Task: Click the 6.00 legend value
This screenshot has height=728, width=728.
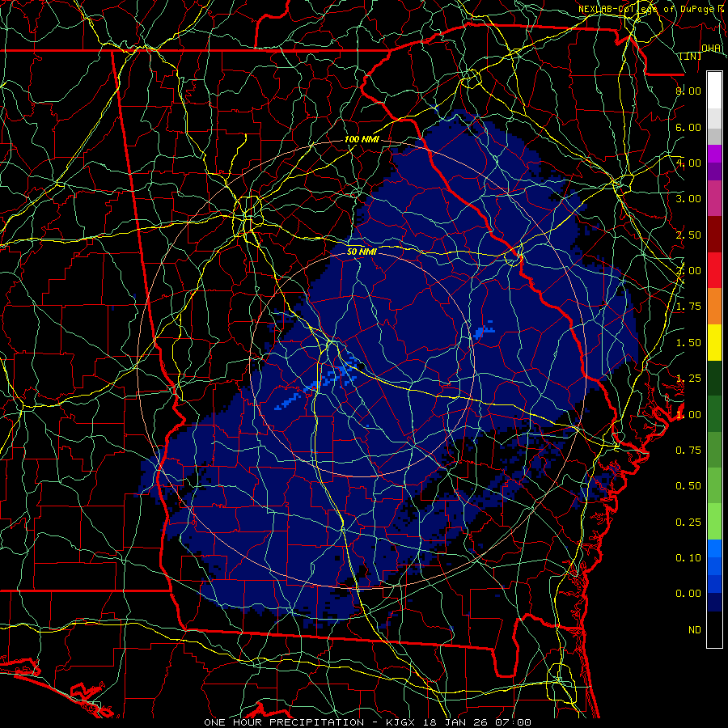Action: coord(688,127)
